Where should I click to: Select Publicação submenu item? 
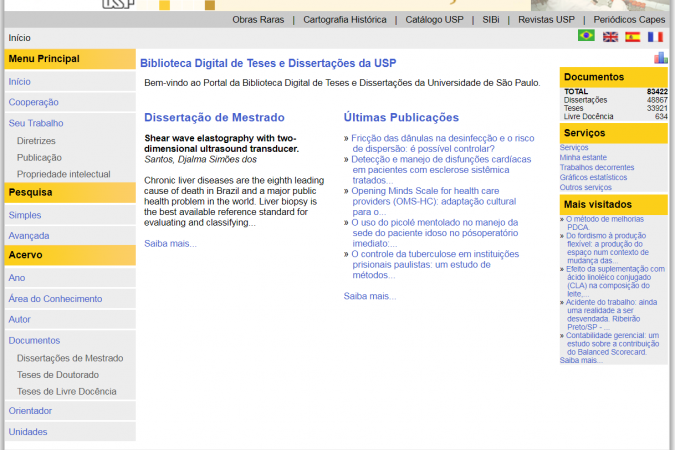tap(39, 158)
